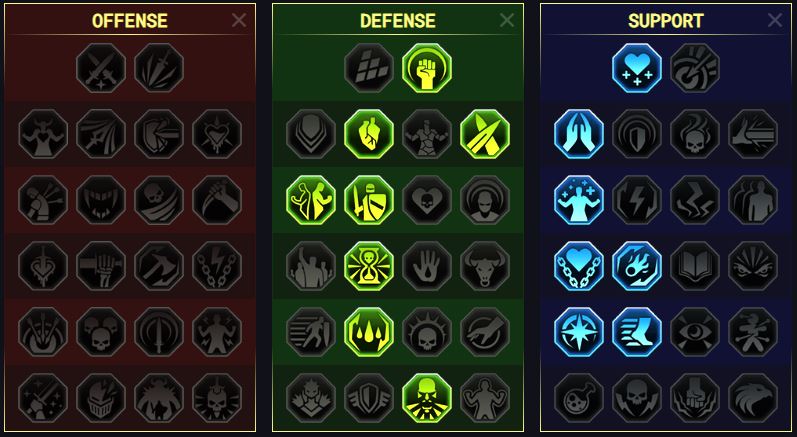Click the green anatomical heart mastery icon
Image resolution: width=797 pixels, height=437 pixels.
(x=369, y=134)
